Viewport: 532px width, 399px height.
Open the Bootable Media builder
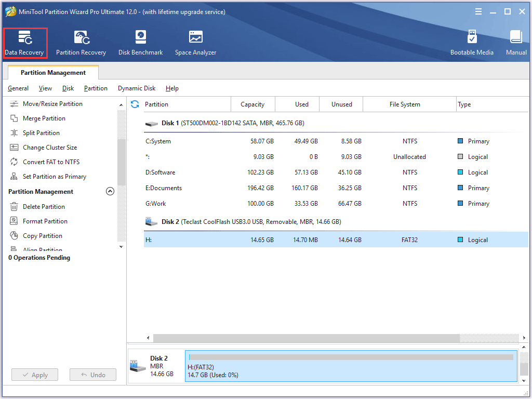(472, 43)
